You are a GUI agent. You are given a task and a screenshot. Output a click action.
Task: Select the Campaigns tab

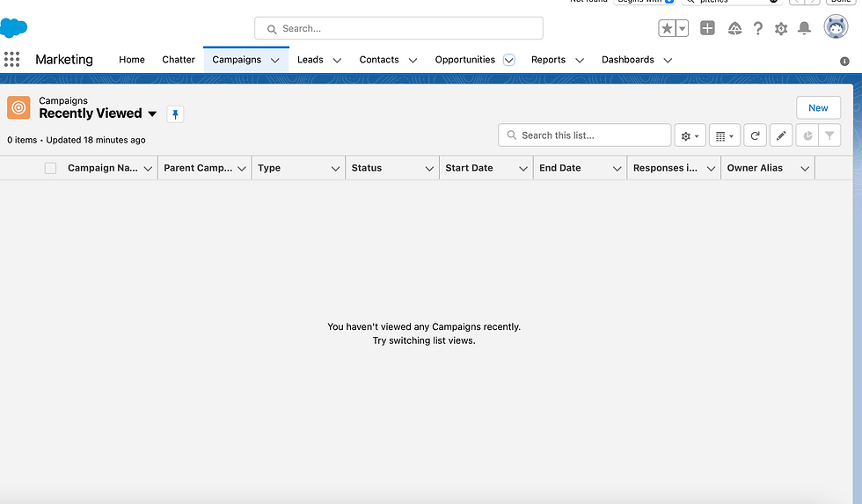tap(237, 59)
